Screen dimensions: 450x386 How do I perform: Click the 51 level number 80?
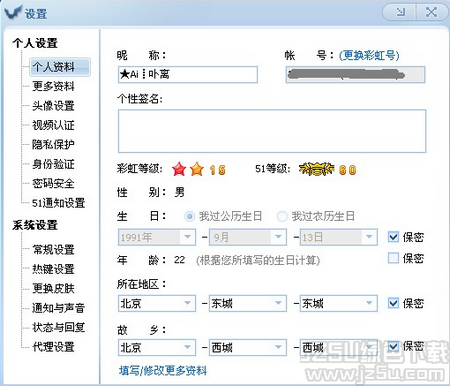click(x=348, y=170)
